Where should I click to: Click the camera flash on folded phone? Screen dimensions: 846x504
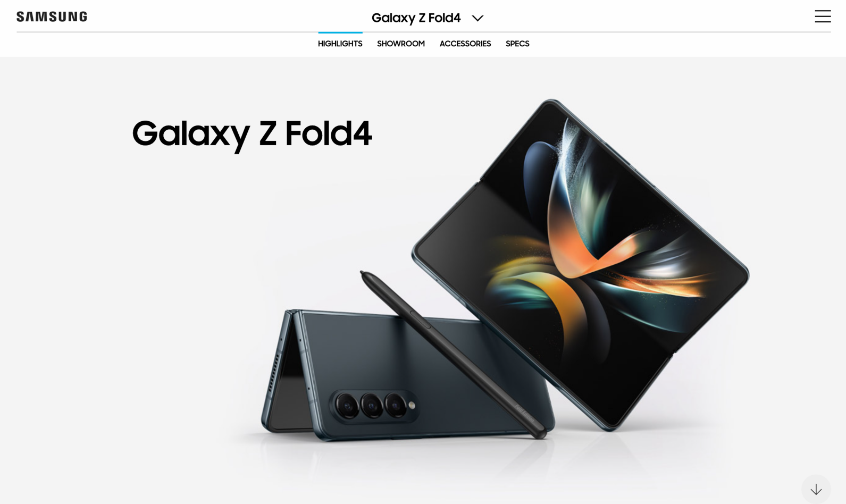[412, 406]
